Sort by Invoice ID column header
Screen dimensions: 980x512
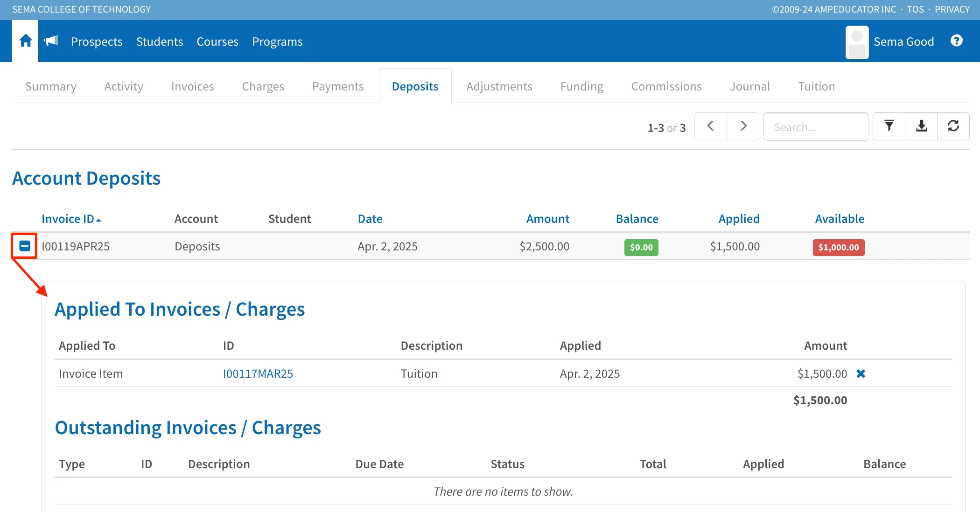[68, 219]
